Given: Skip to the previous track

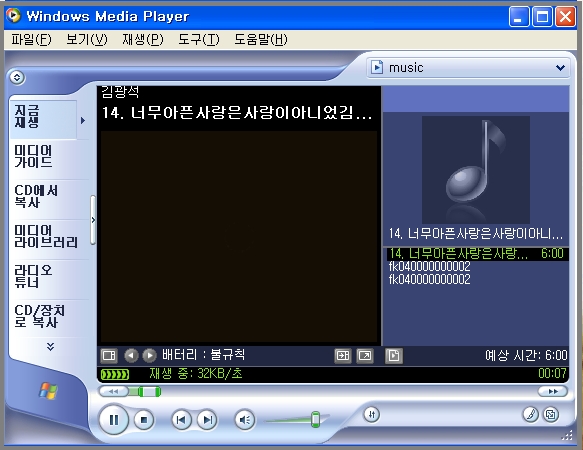Looking at the screenshot, I should coord(181,420).
